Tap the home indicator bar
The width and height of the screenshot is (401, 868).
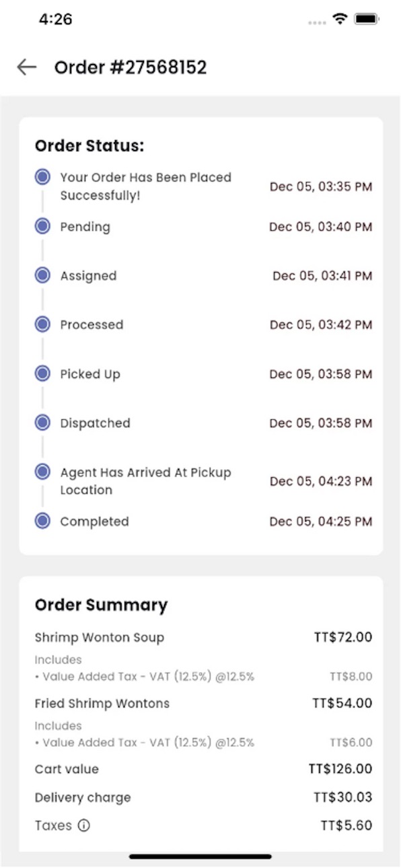click(200, 857)
